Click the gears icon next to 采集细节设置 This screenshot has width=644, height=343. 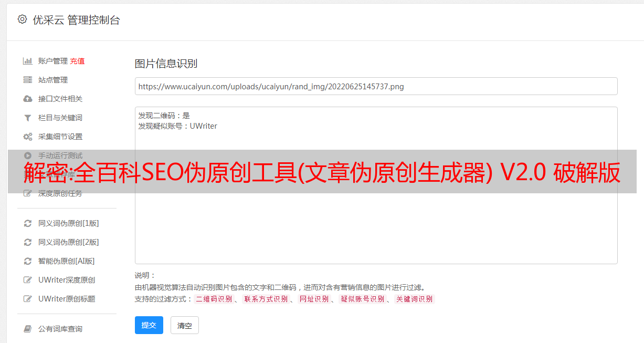pos(28,137)
